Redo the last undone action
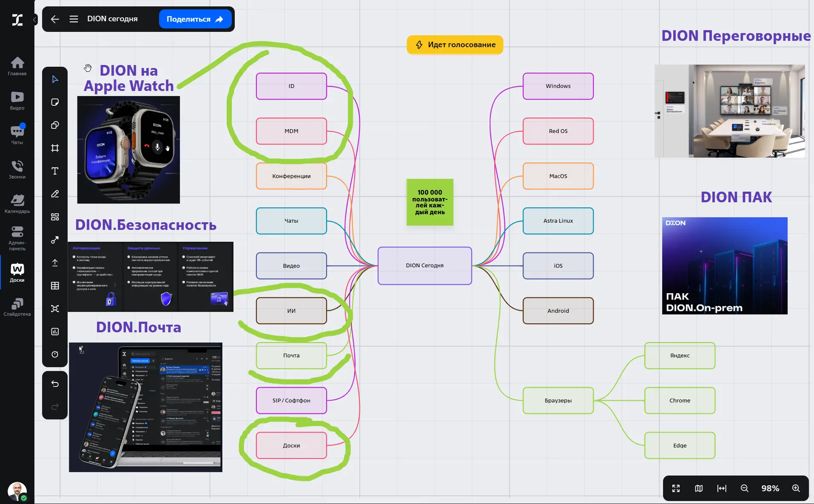 coord(55,407)
